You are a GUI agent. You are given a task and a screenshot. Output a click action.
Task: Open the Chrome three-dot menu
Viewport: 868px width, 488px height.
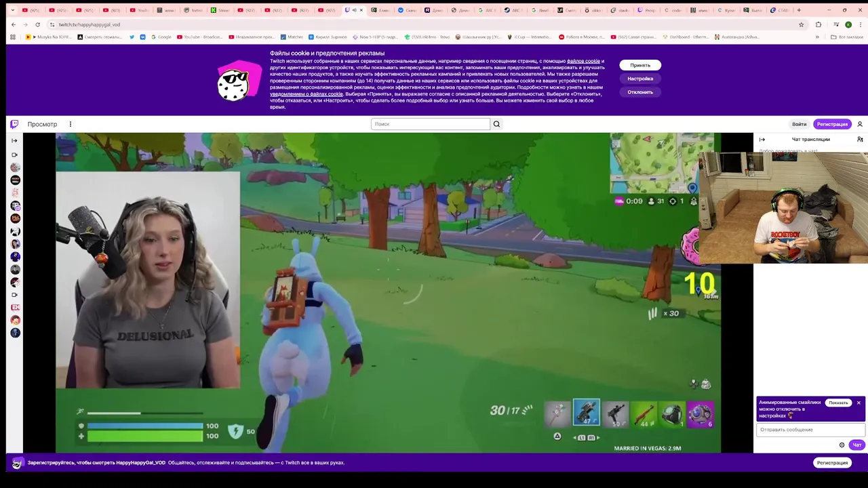tap(860, 24)
